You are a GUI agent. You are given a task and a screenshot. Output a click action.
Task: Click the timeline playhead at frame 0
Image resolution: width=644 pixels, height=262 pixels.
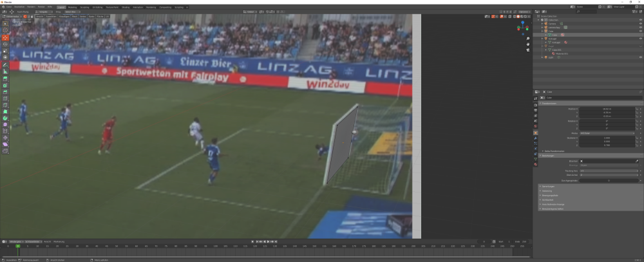[x=17, y=246]
